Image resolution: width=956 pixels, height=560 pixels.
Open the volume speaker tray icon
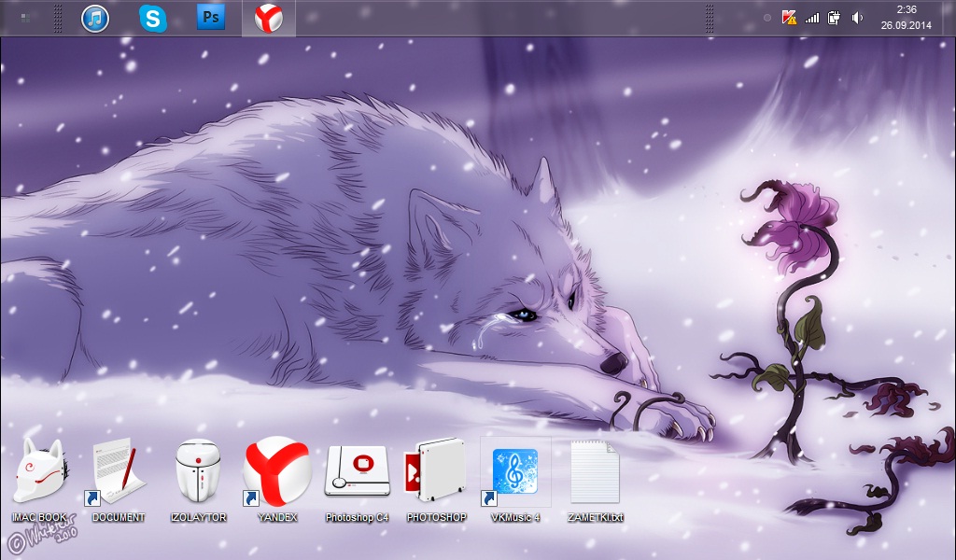click(857, 18)
